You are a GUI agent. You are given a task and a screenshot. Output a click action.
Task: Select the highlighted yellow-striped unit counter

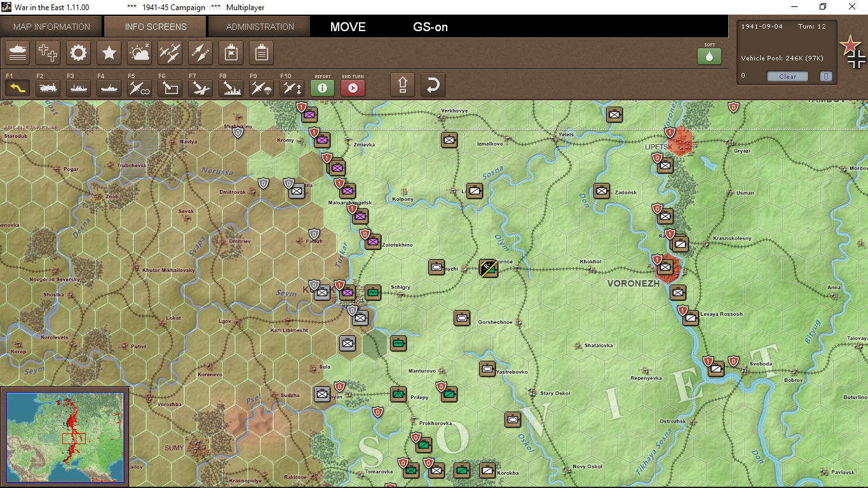click(487, 268)
